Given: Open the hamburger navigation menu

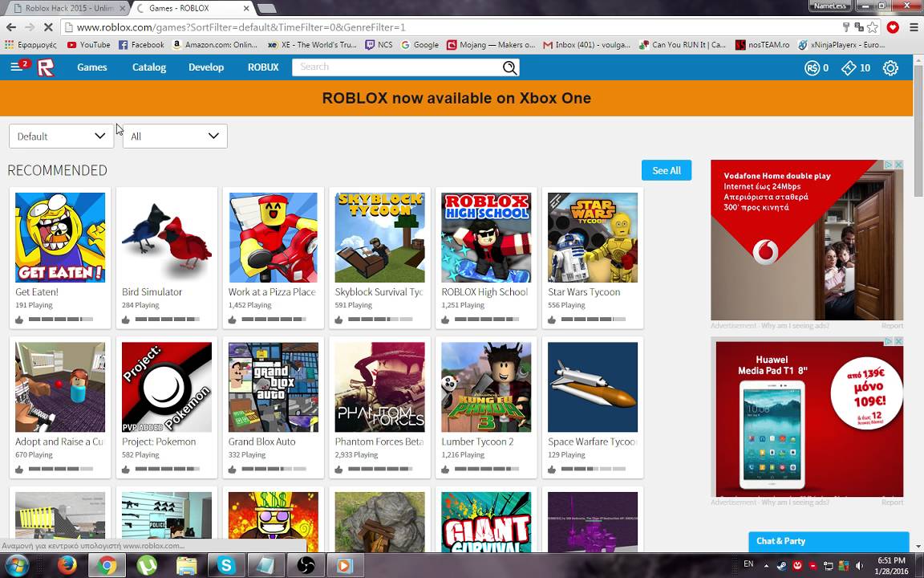Looking at the screenshot, I should point(16,67).
